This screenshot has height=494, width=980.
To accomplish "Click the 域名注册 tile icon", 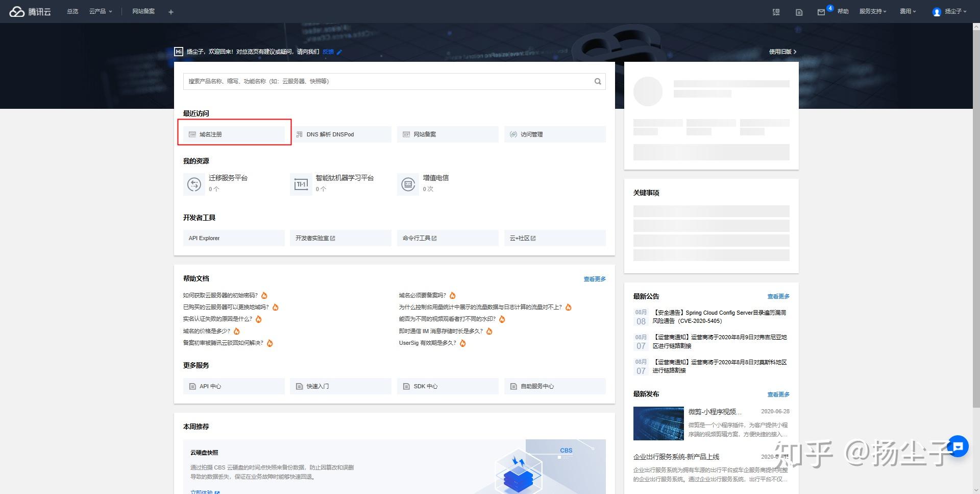I will click(192, 134).
